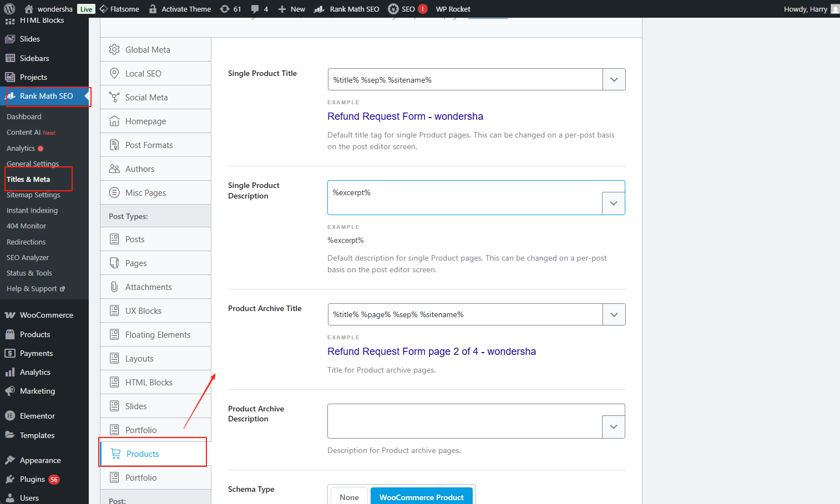Go to WooCommerce menu in sidebar
Image resolution: width=840 pixels, height=504 pixels.
point(46,315)
